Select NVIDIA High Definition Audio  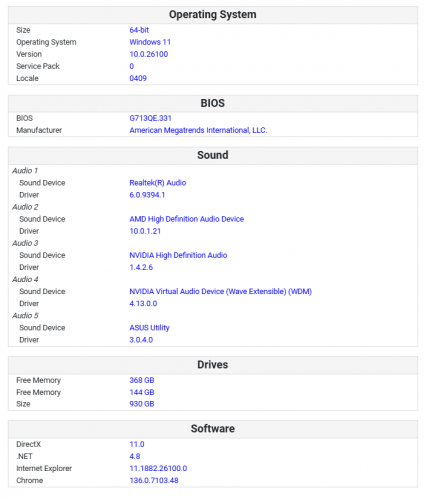(x=178, y=255)
